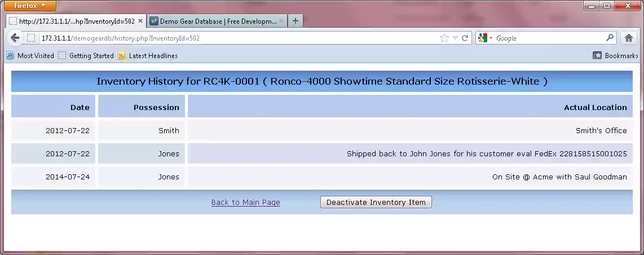Open the Getting Started bookmark
644x255 pixels.
pos(86,55)
